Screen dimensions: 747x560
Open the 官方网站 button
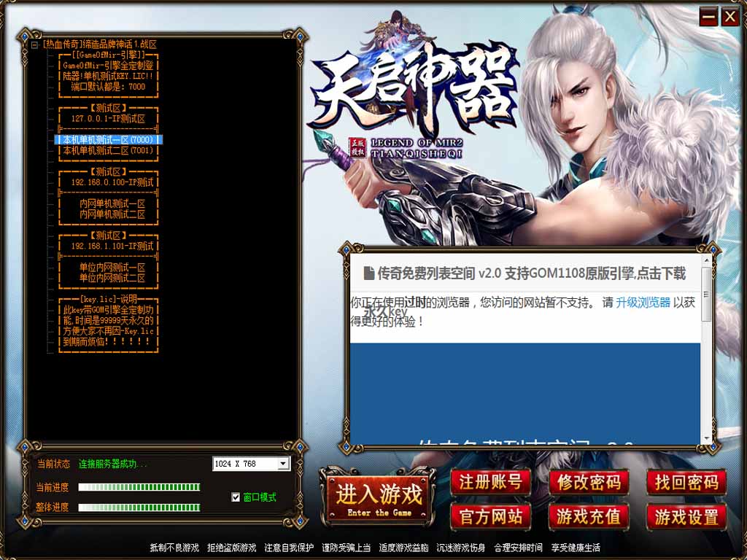tap(491, 517)
